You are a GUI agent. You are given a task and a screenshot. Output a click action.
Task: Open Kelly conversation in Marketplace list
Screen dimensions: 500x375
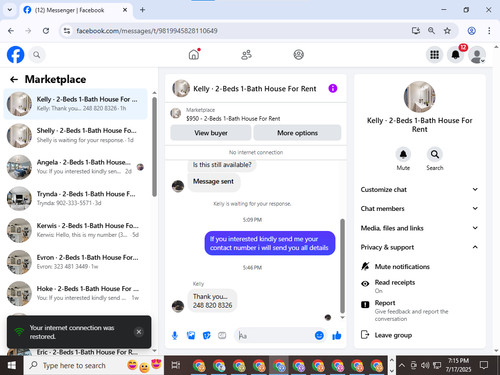tap(75, 104)
